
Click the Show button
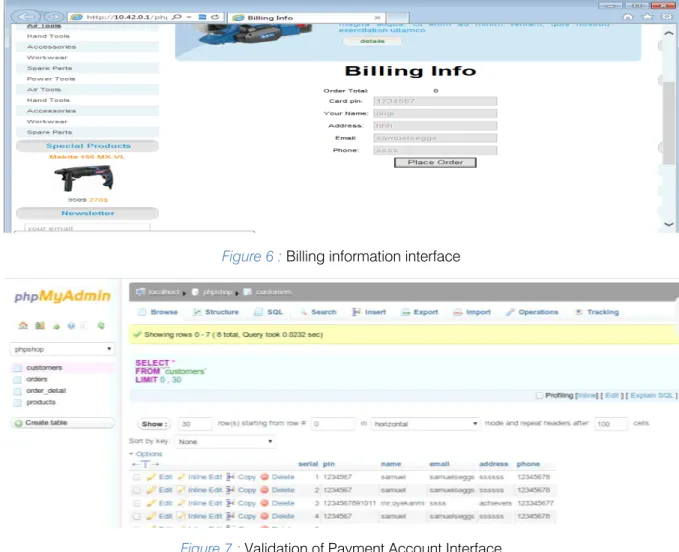154,424
